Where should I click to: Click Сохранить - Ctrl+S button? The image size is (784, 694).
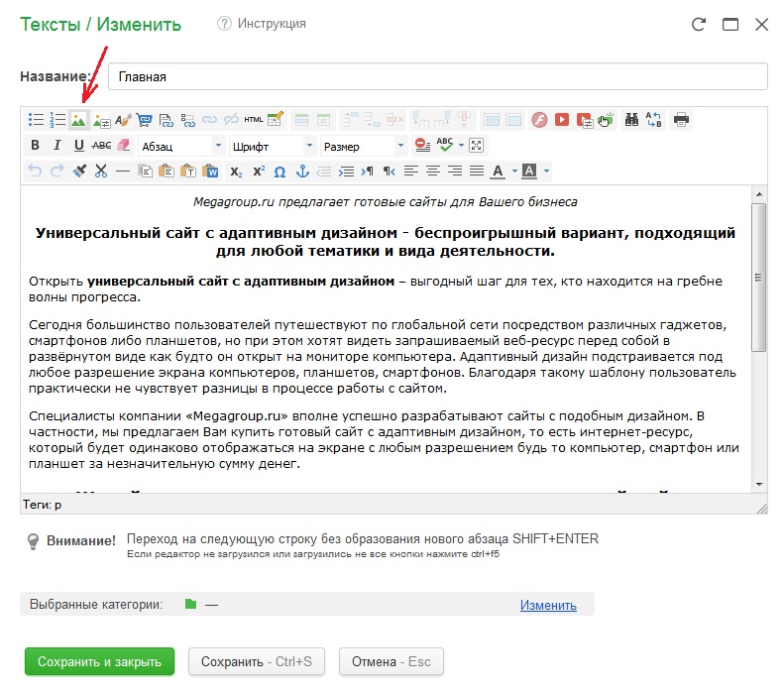tap(257, 661)
